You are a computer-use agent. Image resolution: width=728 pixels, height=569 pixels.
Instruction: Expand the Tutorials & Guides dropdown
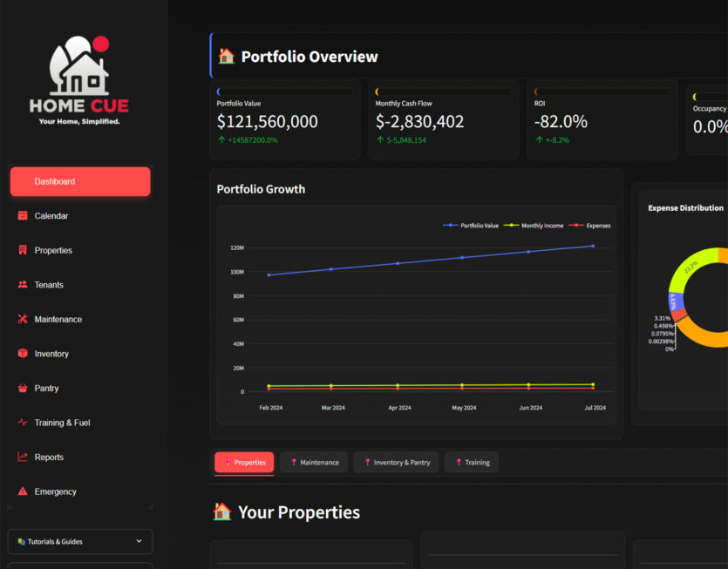(x=79, y=541)
